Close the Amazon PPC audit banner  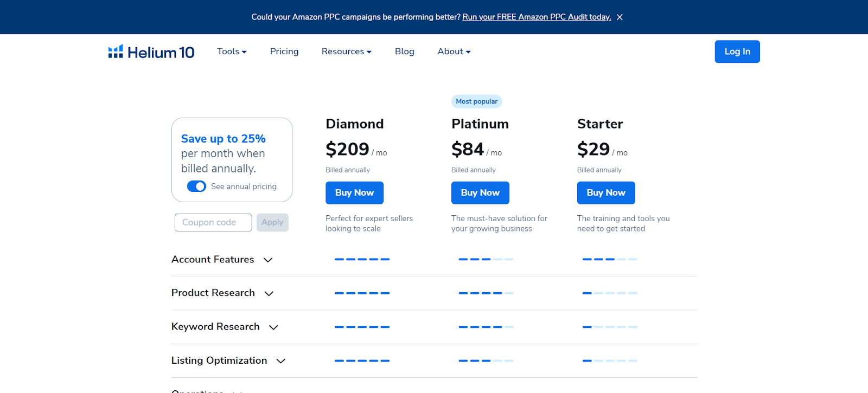[620, 17]
